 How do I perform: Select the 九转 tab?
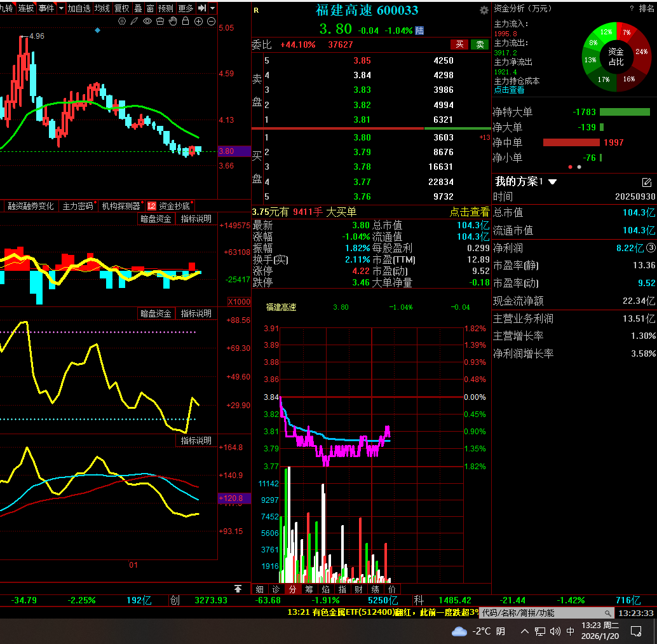[7, 8]
